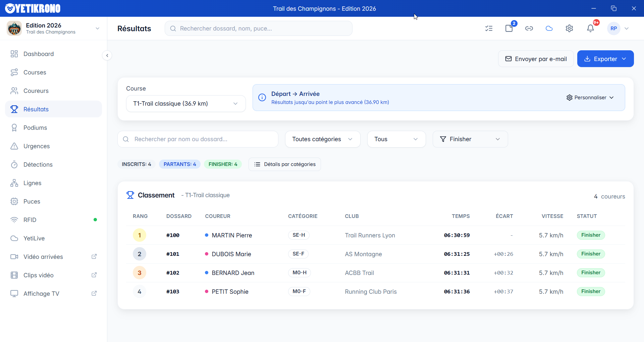Open the Finisher status filter dropdown
This screenshot has height=342, width=644.
[x=470, y=139]
